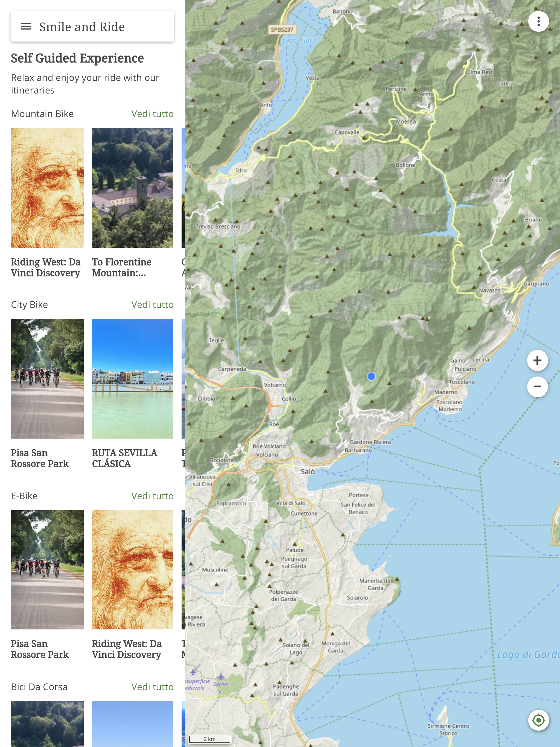Viewport: 560px width, 747px height.
Task: Click the 'Teglie' map label
Action: point(216,340)
